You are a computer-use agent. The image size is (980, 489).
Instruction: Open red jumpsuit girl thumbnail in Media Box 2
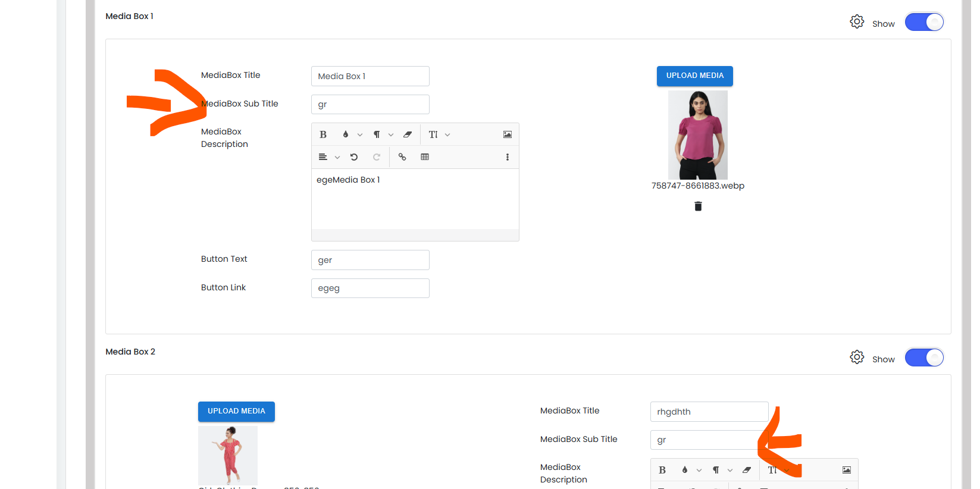228,456
